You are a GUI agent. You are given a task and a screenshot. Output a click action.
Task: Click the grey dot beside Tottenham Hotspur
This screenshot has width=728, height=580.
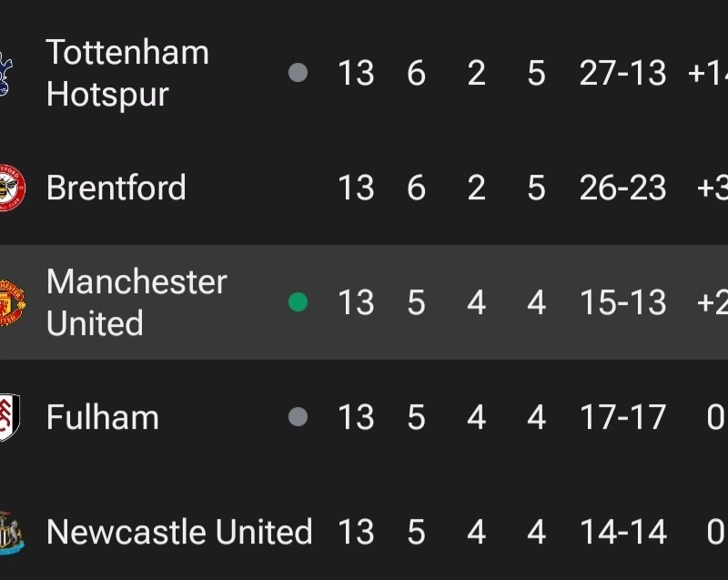point(298,73)
